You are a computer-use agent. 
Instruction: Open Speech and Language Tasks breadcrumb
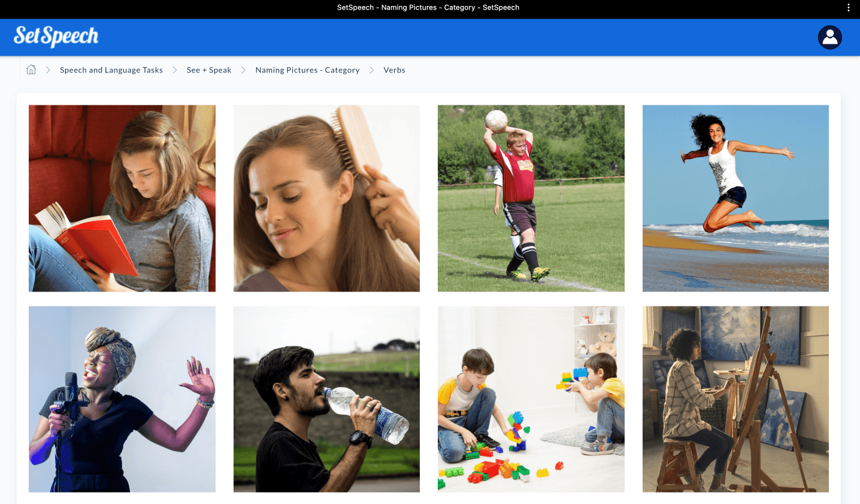pyautogui.click(x=111, y=70)
